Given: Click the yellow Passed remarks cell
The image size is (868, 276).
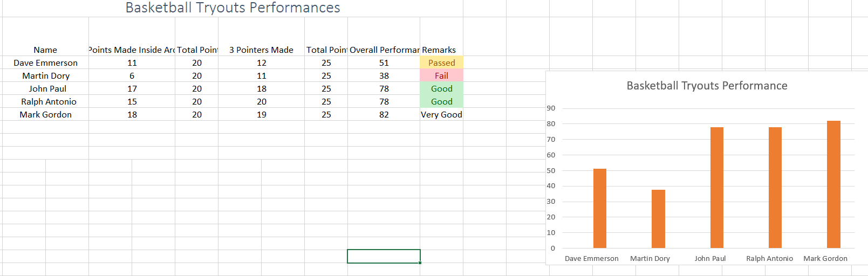Looking at the screenshot, I should pyautogui.click(x=441, y=63).
